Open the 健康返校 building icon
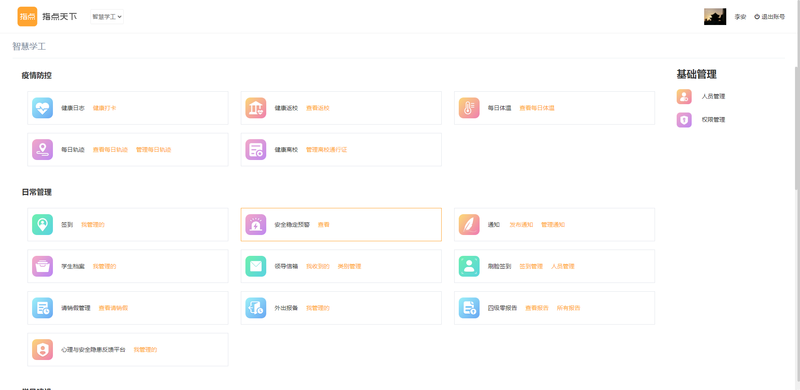Viewport: 800px width, 390px height. point(256,108)
